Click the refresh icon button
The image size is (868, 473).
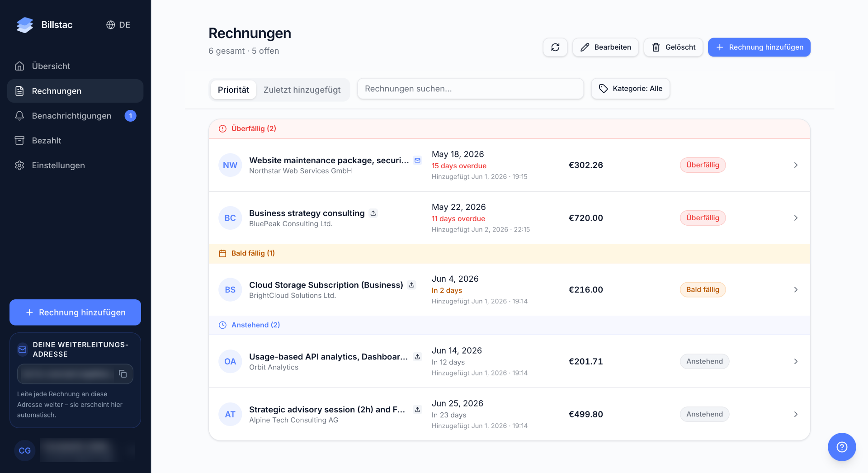(x=555, y=47)
